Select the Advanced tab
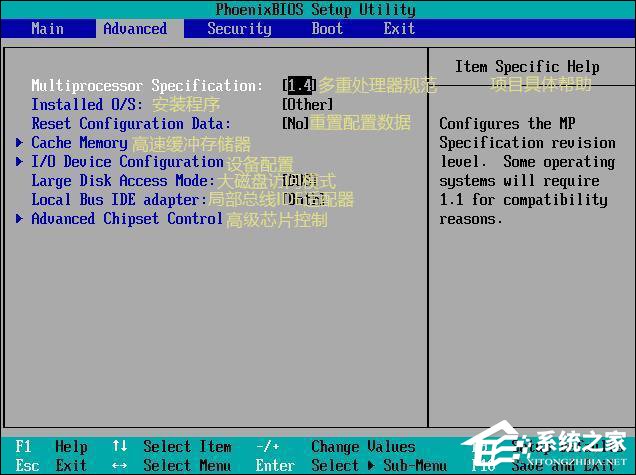The image size is (636, 475). click(x=135, y=28)
